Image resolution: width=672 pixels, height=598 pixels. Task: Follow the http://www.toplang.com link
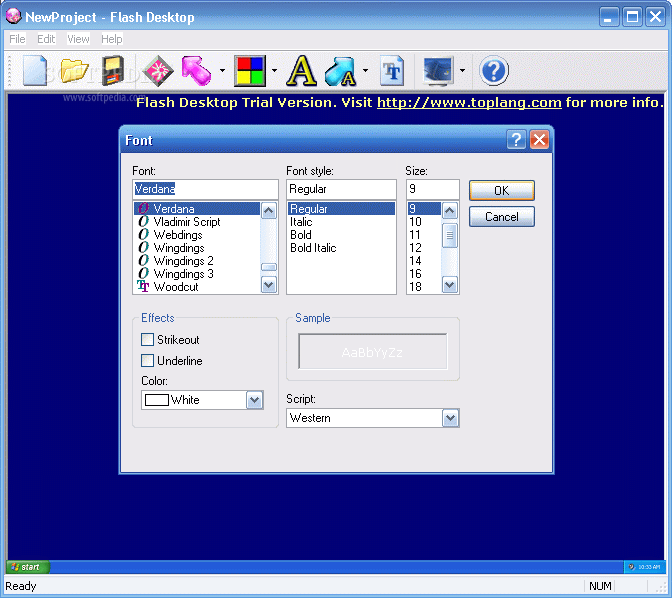point(469,102)
